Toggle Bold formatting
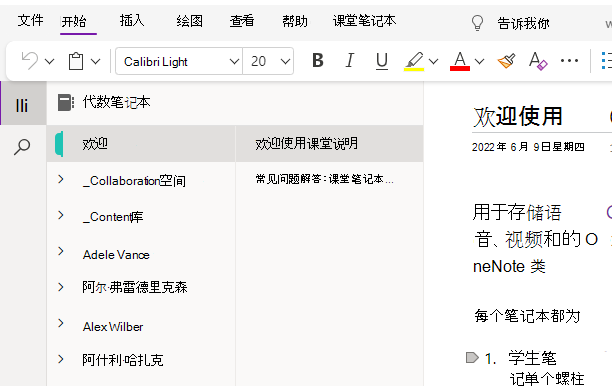Screen dimensions: 612x386 pyautogui.click(x=318, y=60)
